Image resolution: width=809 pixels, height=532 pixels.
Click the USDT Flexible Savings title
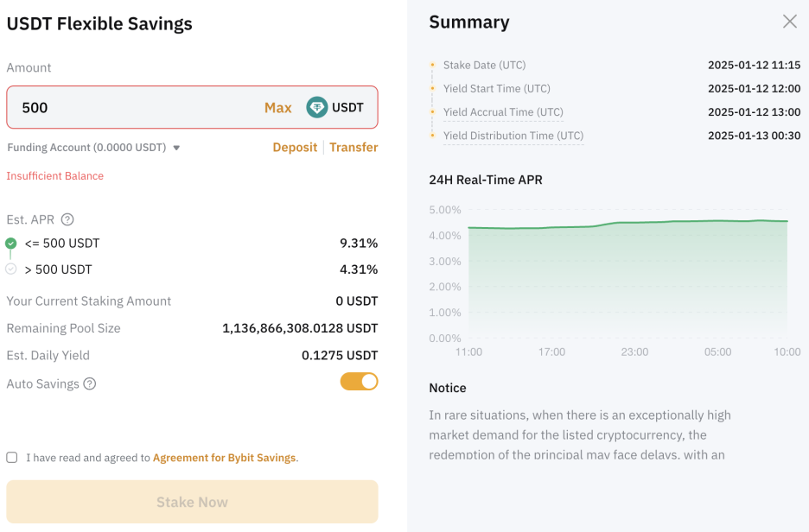tap(99, 23)
